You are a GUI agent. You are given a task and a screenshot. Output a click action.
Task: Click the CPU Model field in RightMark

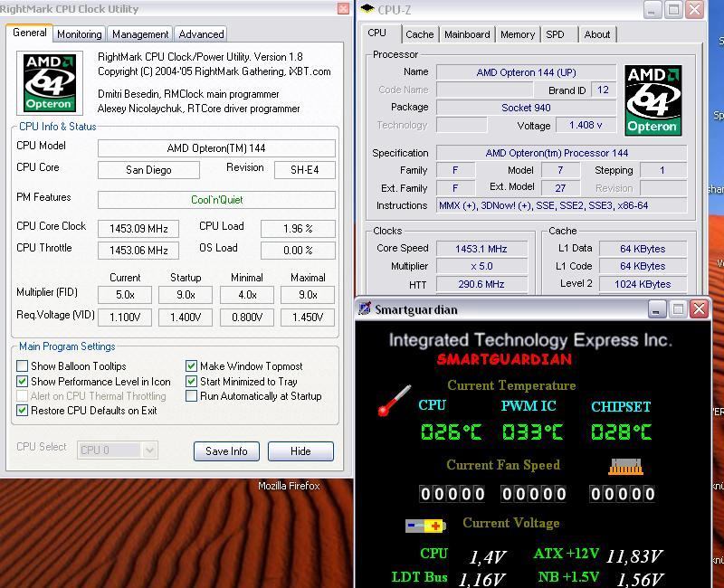click(x=216, y=148)
